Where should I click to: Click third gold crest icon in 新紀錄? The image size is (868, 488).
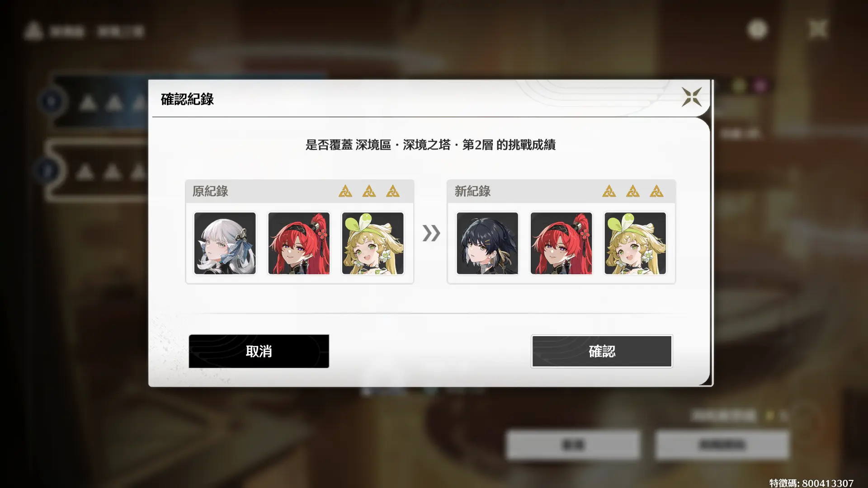pos(656,191)
